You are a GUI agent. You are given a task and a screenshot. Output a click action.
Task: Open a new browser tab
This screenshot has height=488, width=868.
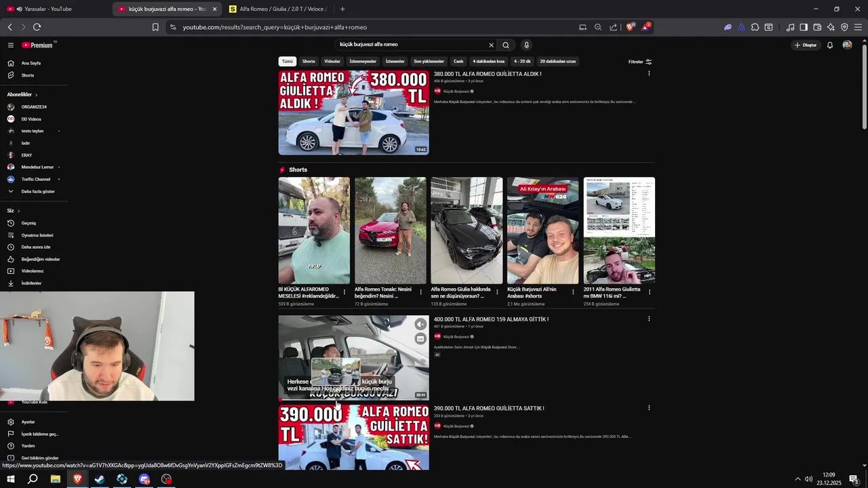click(x=342, y=9)
